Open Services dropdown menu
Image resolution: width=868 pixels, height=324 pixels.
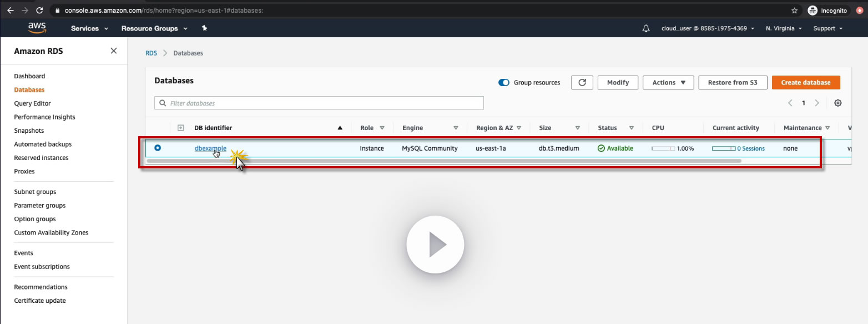(89, 28)
